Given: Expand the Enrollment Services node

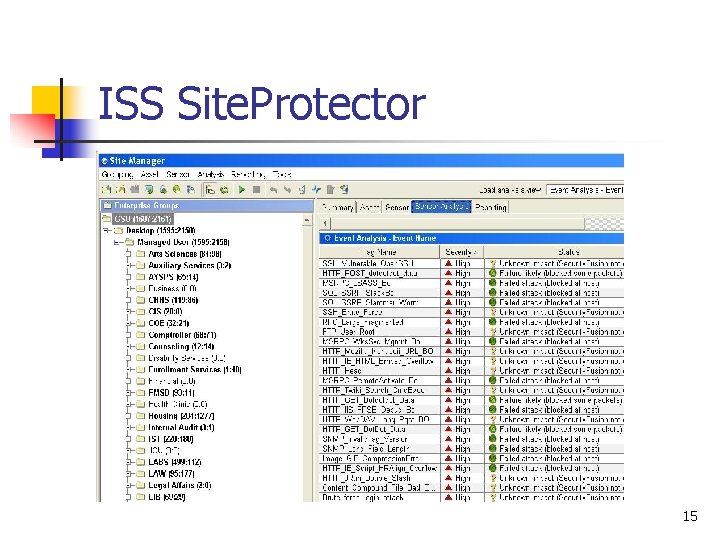Looking at the screenshot, I should pyautogui.click(x=129, y=370).
